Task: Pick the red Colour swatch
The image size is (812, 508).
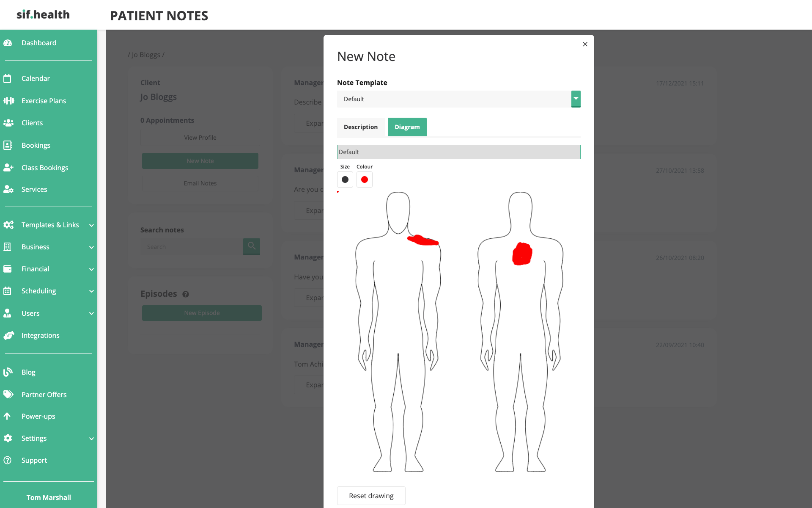Action: pyautogui.click(x=365, y=179)
